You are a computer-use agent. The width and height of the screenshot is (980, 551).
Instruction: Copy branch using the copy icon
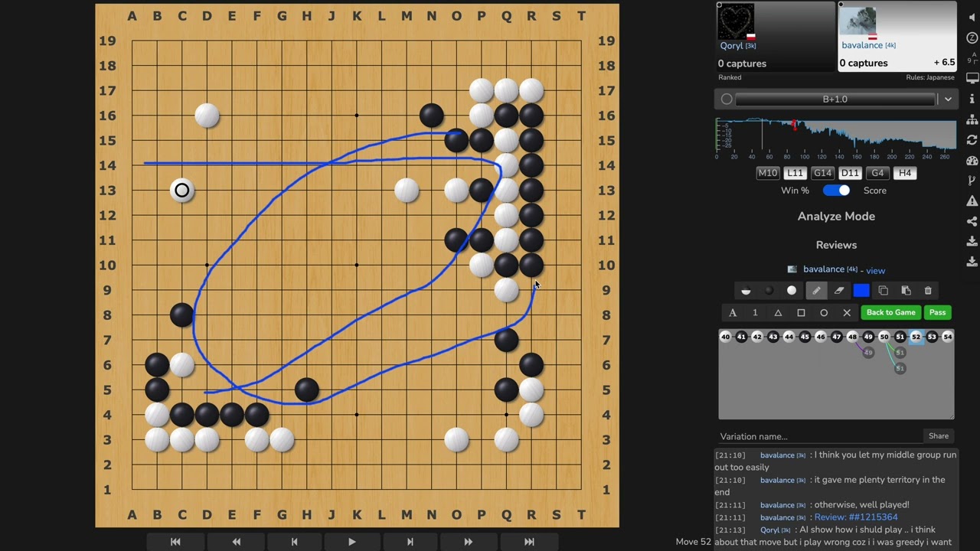(x=883, y=291)
